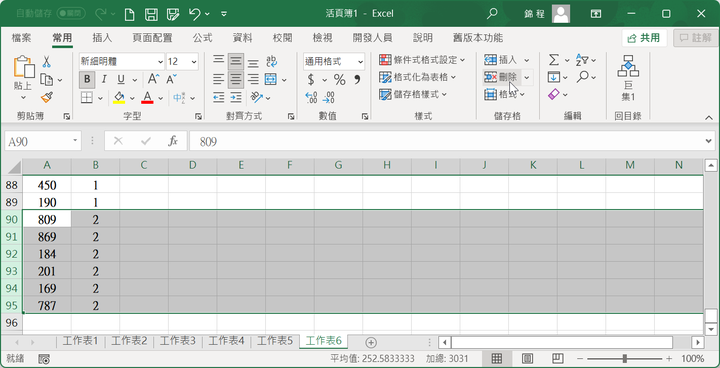Viewport: 720px width, 368px height.
Task: Open the 開發人員 ribbon tab
Action: coord(372,38)
